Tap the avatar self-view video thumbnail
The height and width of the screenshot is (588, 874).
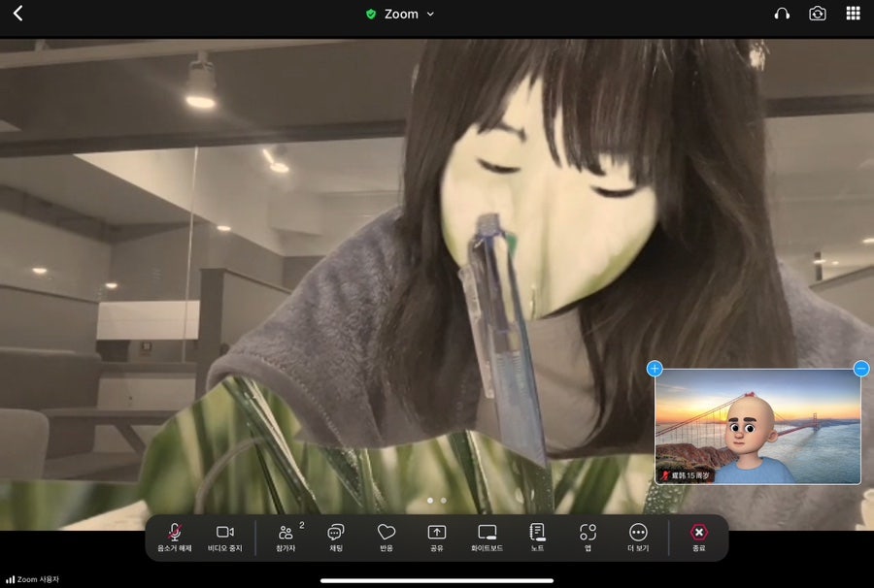pyautogui.click(x=757, y=427)
